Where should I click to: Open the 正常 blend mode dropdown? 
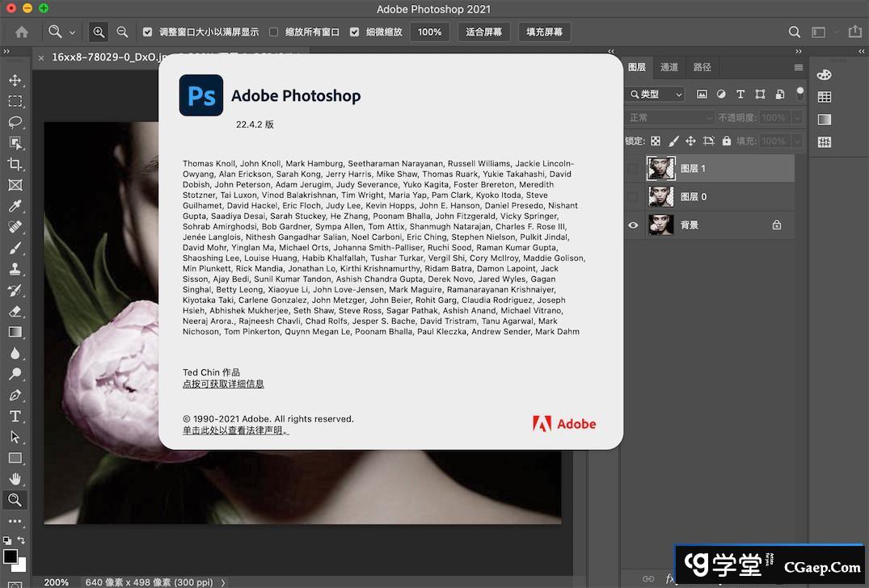click(x=670, y=118)
